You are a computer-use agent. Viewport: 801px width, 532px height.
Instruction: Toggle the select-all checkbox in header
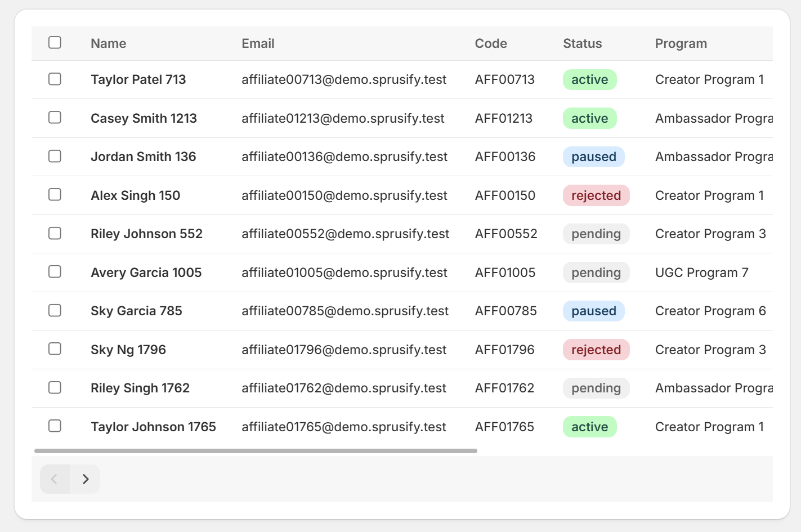tap(55, 42)
